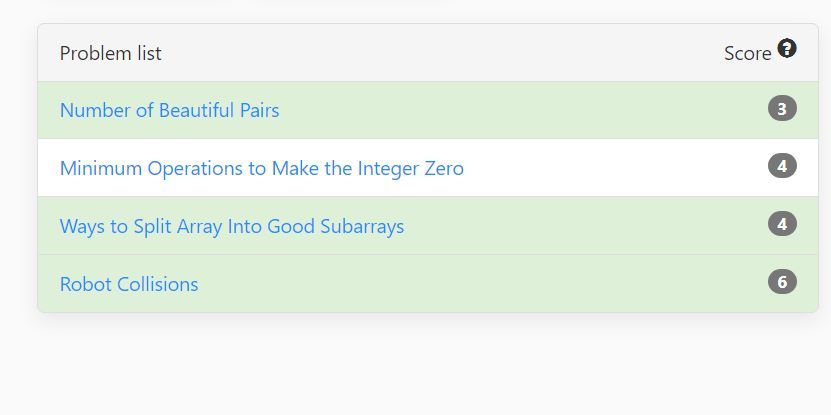The height and width of the screenshot is (415, 831).
Task: Click the Problem list heading text
Action: click(110, 53)
